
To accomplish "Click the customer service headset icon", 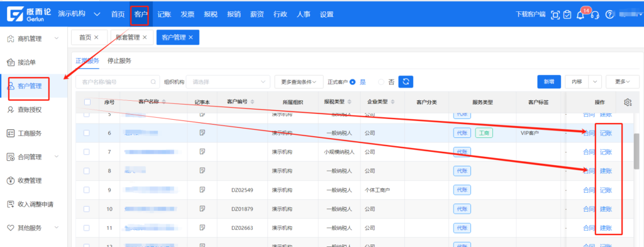I will [594, 15].
